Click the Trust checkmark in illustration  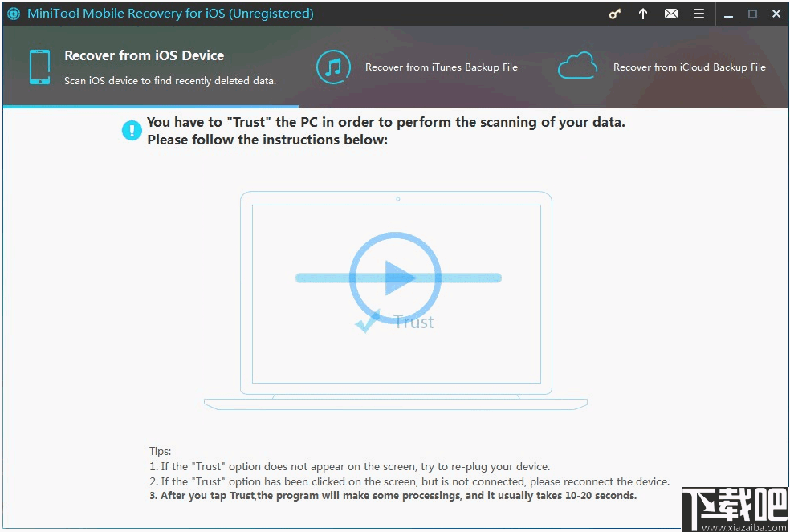point(367,322)
